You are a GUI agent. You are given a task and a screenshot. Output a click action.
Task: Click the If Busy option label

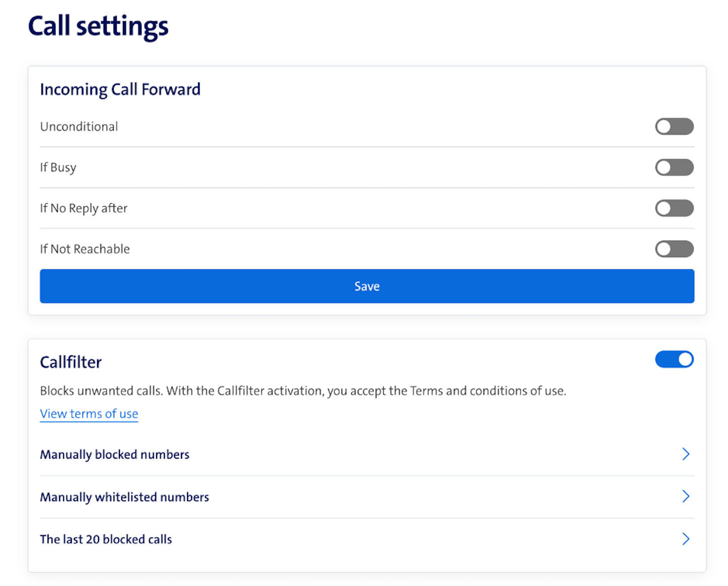[x=58, y=167]
